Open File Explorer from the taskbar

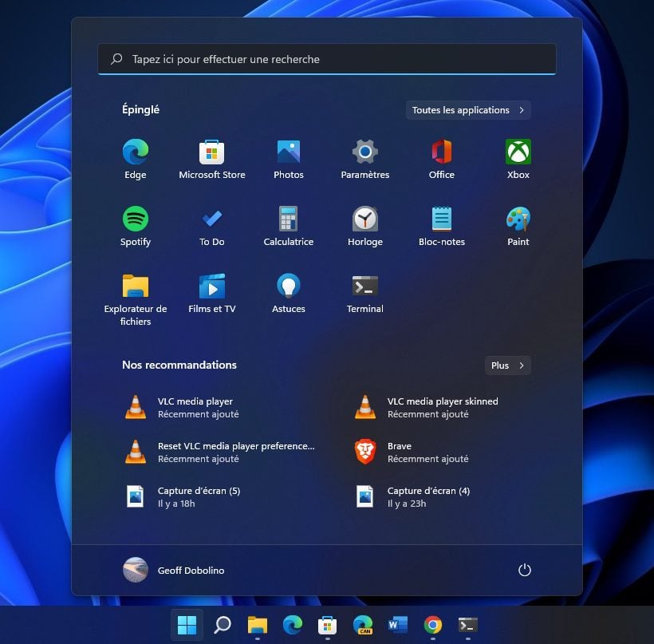pyautogui.click(x=258, y=625)
